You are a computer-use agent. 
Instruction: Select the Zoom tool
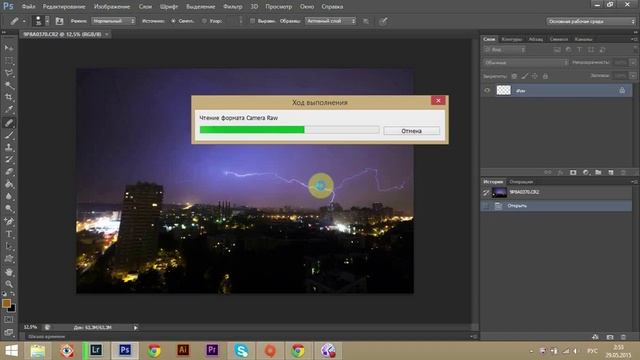point(9,284)
